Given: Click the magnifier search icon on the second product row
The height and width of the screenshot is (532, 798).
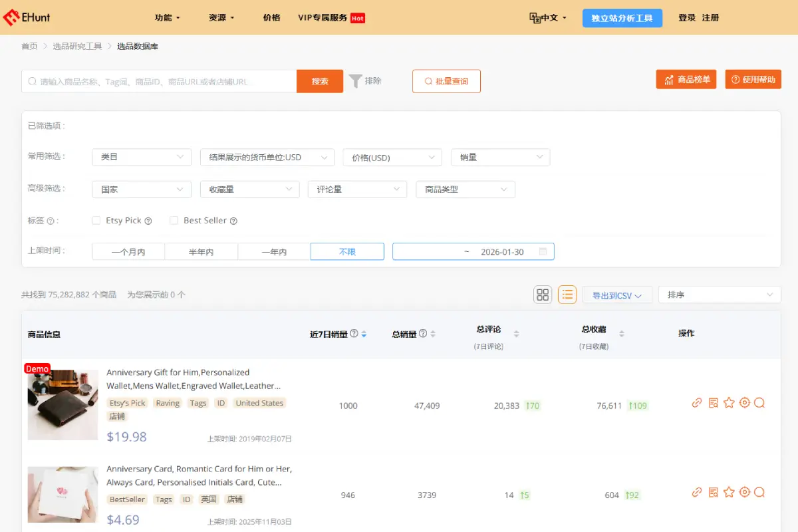Looking at the screenshot, I should pos(760,492).
